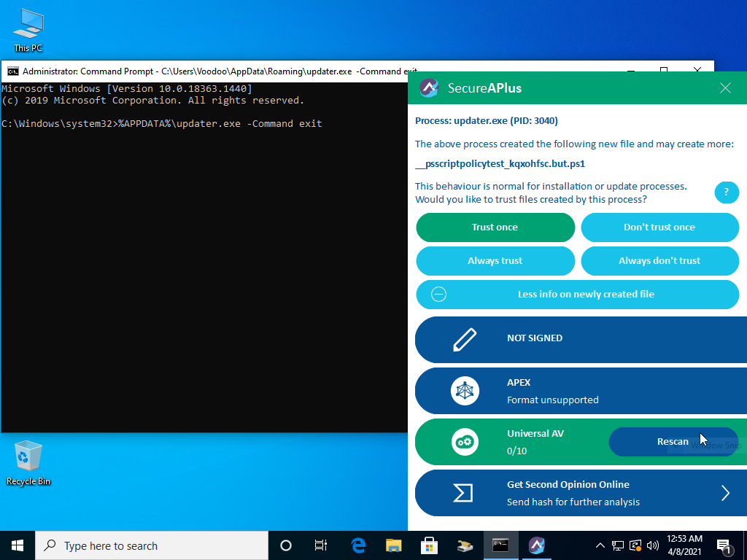Select Always trust option
747x560 pixels.
coord(495,261)
